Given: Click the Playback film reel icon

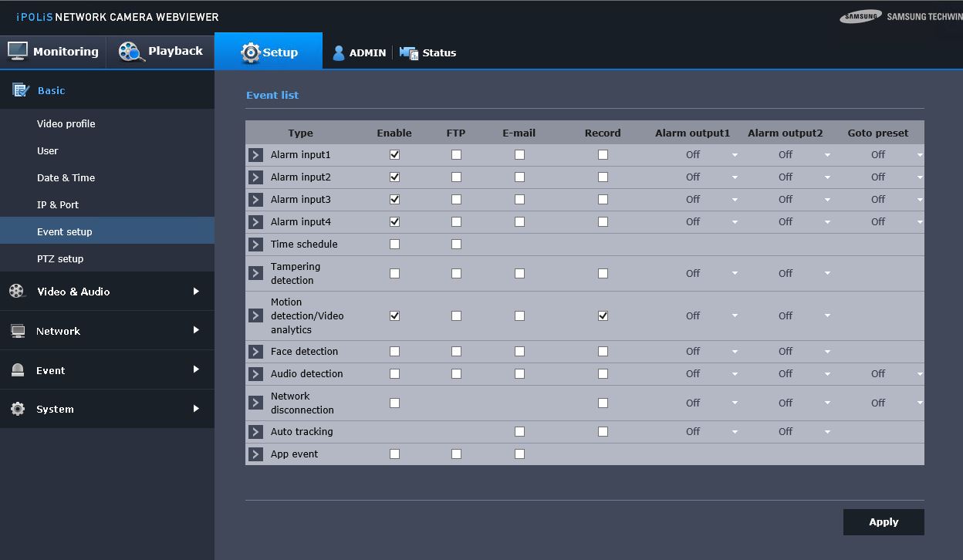Looking at the screenshot, I should [x=130, y=52].
